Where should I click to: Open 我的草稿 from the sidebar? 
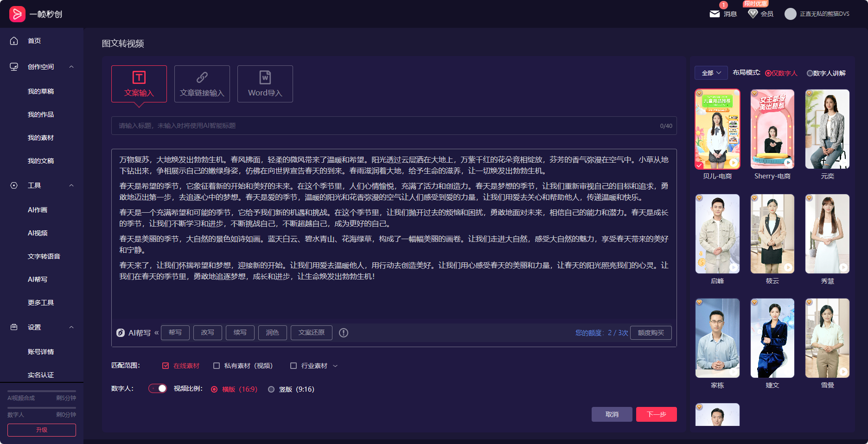[41, 91]
